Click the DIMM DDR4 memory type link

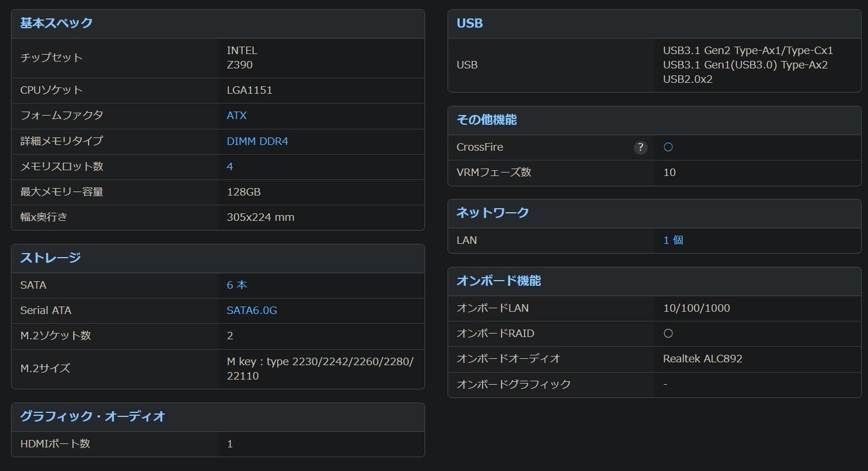click(x=257, y=141)
